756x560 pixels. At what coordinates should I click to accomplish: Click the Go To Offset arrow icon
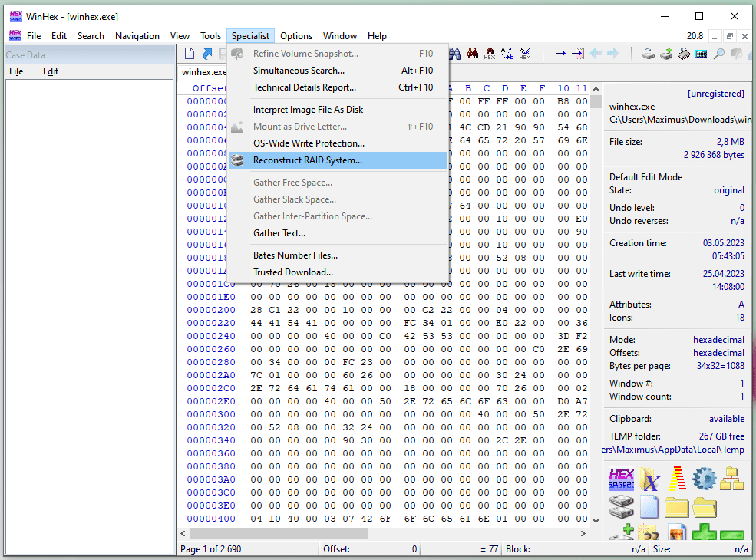click(560, 54)
